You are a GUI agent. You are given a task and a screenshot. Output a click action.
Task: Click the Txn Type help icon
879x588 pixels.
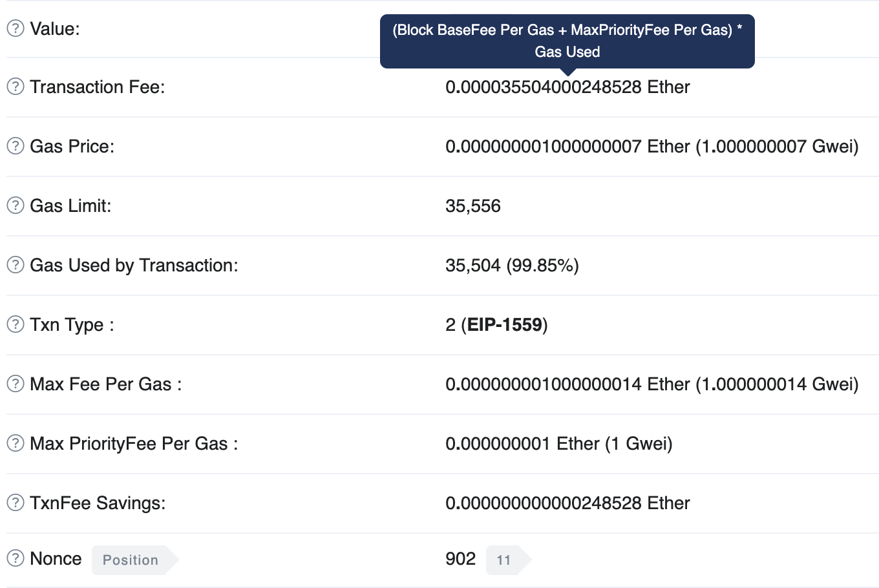point(14,324)
